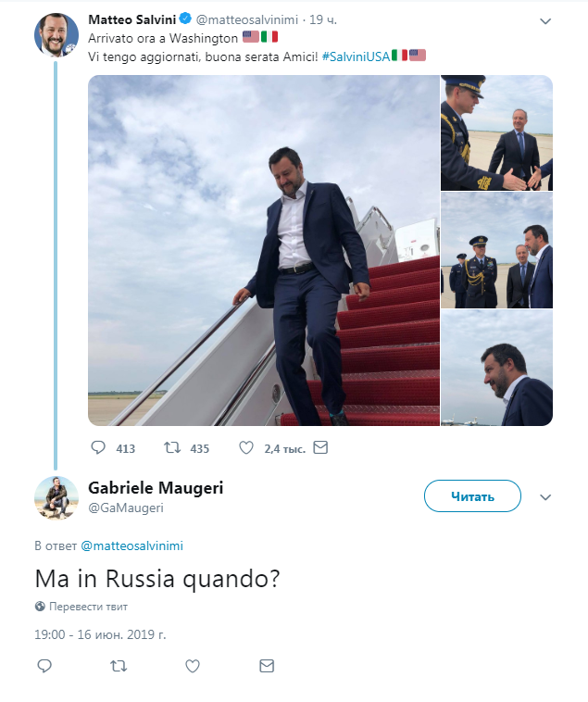Share Maugeri's reply by direct message
The image size is (588, 702).
(x=267, y=666)
